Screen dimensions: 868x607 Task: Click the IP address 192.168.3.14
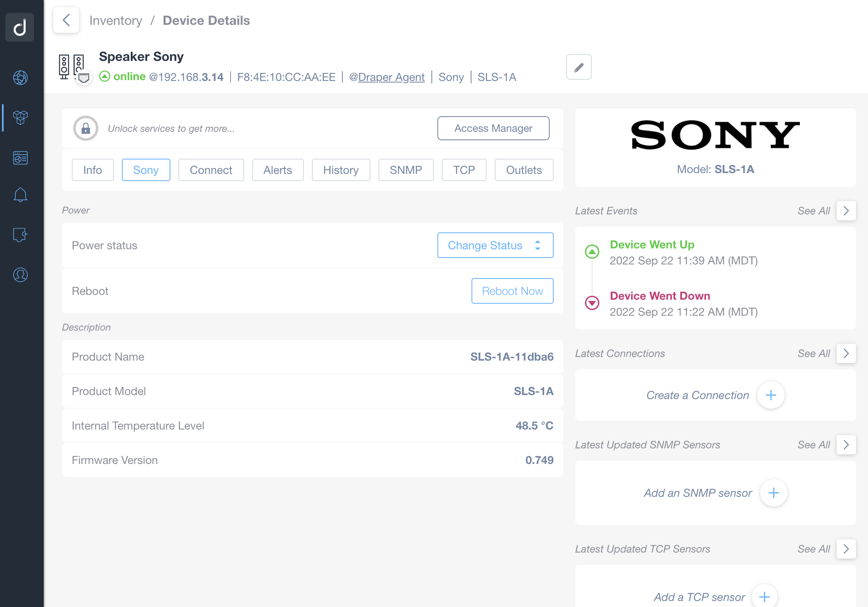click(191, 77)
